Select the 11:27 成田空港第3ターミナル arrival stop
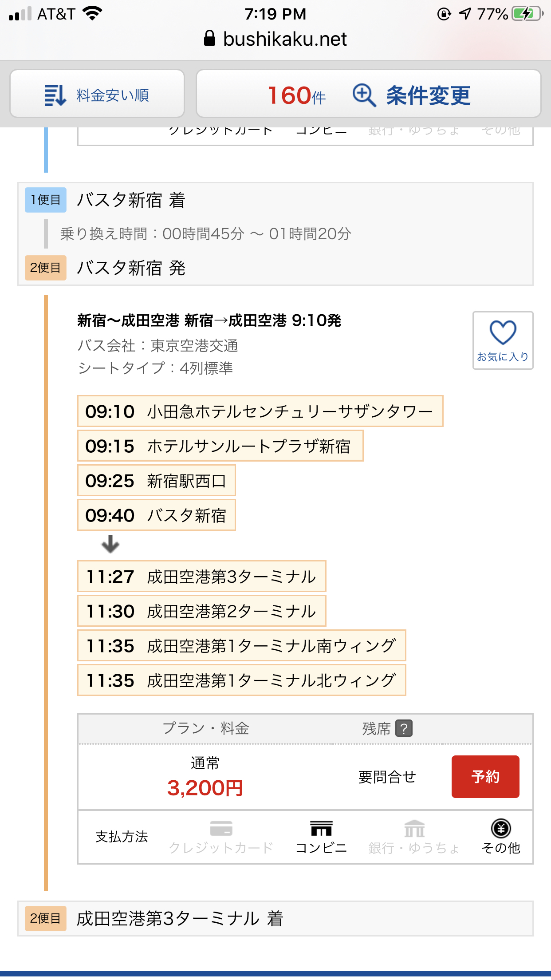 click(201, 576)
